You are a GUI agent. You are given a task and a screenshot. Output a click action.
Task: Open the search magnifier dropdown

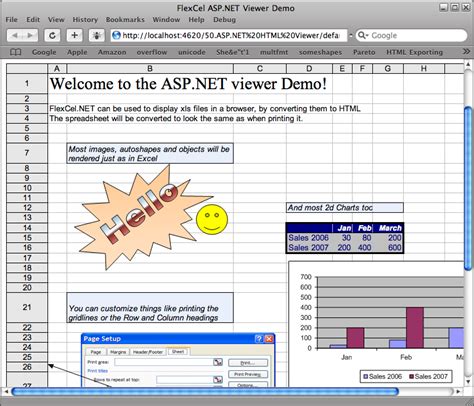tap(363, 35)
